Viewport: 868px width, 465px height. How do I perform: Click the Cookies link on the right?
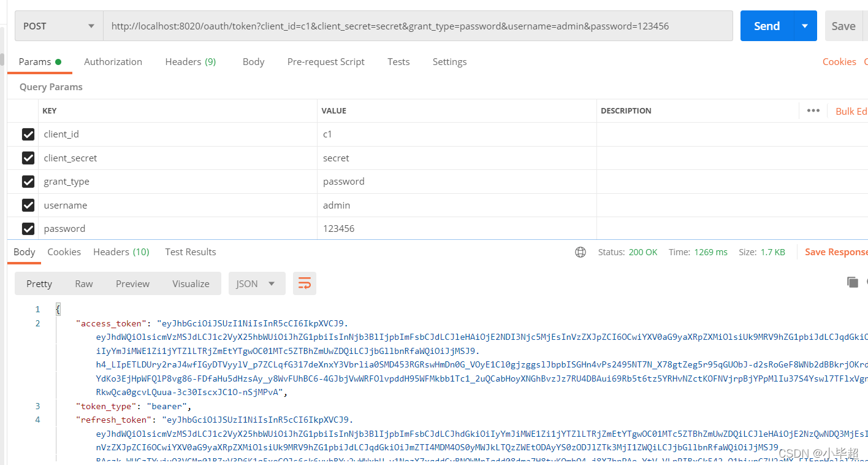point(839,62)
